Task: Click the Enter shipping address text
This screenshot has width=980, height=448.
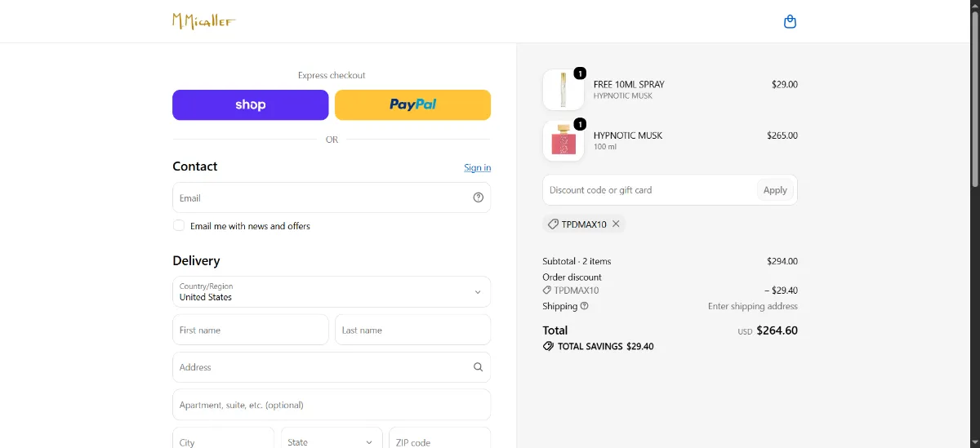Action: click(x=753, y=306)
